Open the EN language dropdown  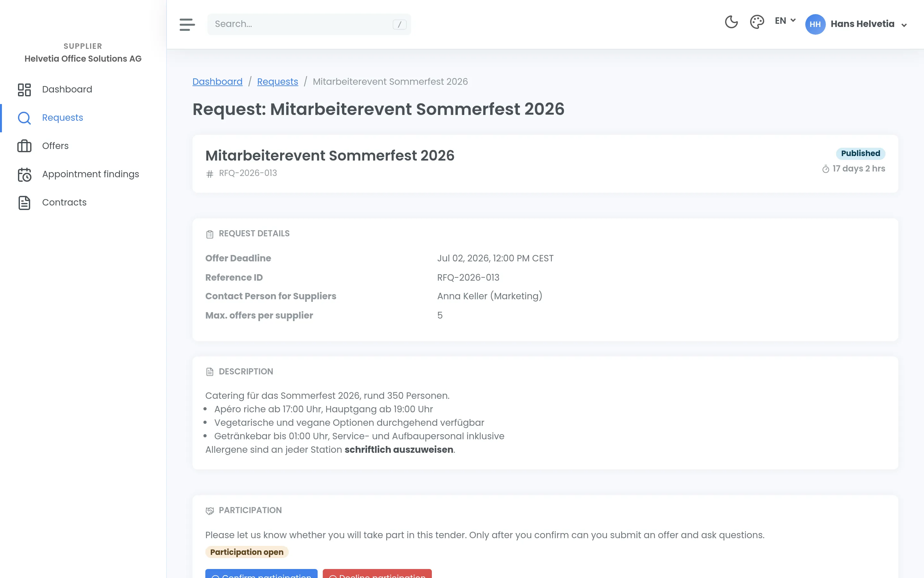click(x=785, y=21)
